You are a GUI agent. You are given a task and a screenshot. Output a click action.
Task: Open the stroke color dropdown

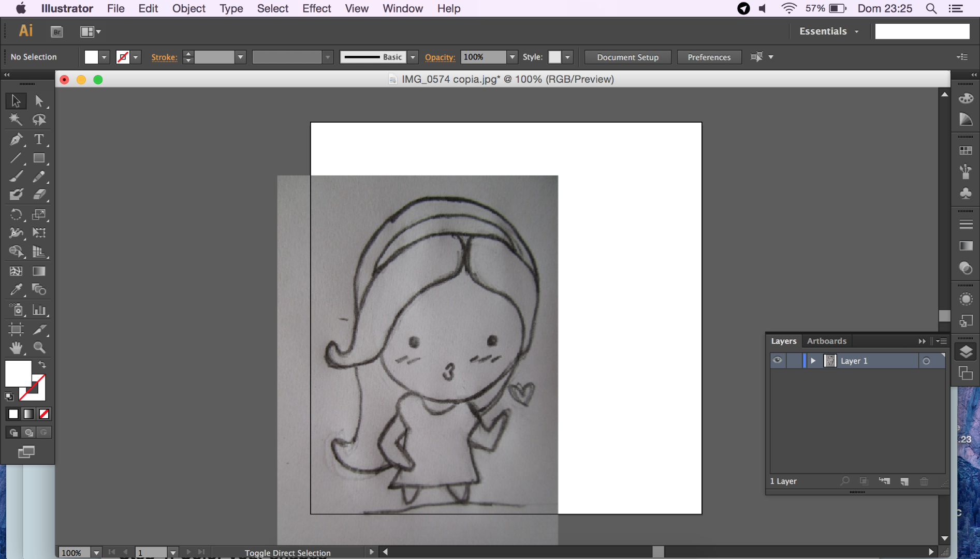[x=136, y=57]
